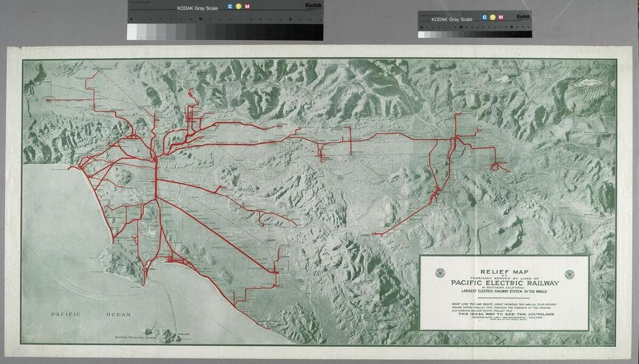Click the lightest white patch on larger gray scale
Screen dimensions: 639x364
click(132, 32)
